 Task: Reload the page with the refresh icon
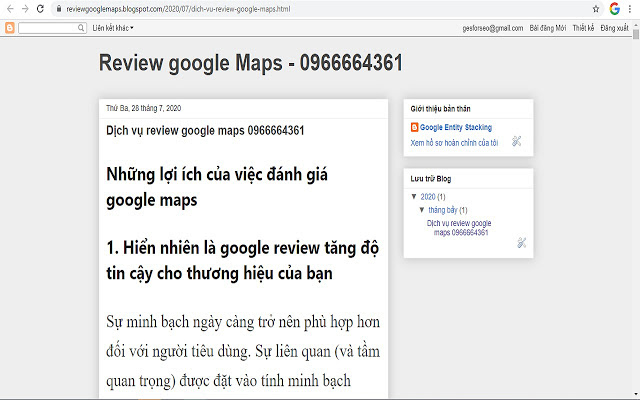[40, 9]
